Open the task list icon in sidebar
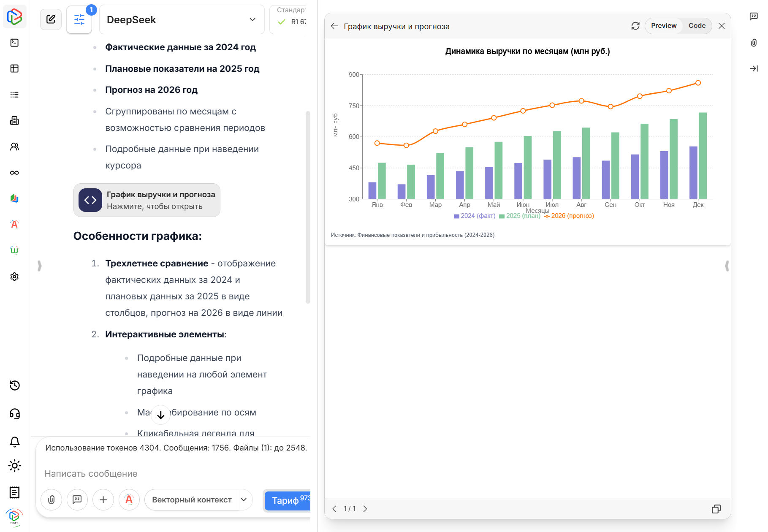The height and width of the screenshot is (532, 768). [x=14, y=94]
